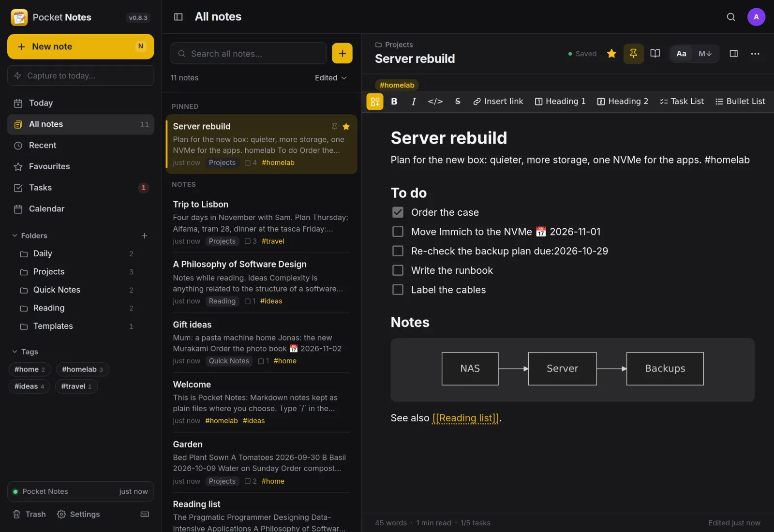
Task: Filter by the #travel tag
Action: click(x=76, y=386)
